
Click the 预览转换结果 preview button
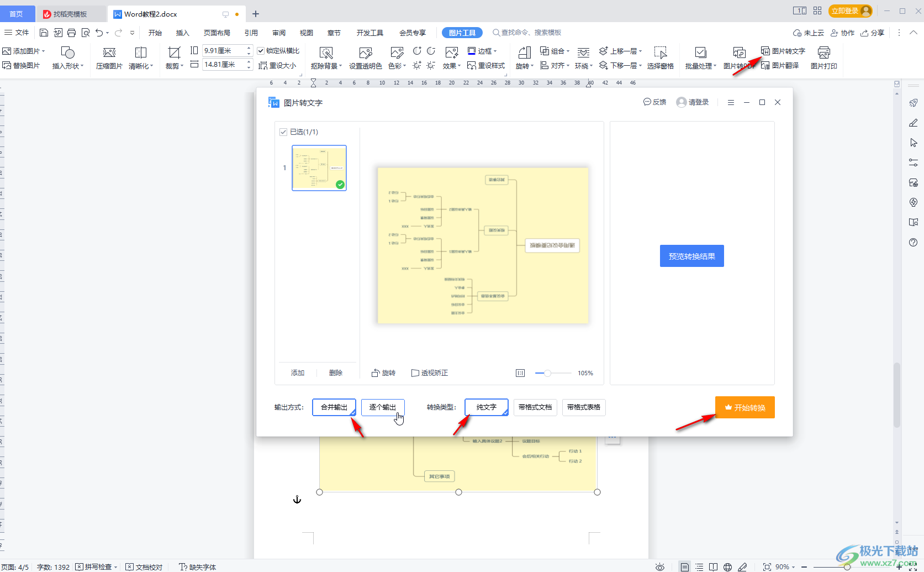pos(691,256)
